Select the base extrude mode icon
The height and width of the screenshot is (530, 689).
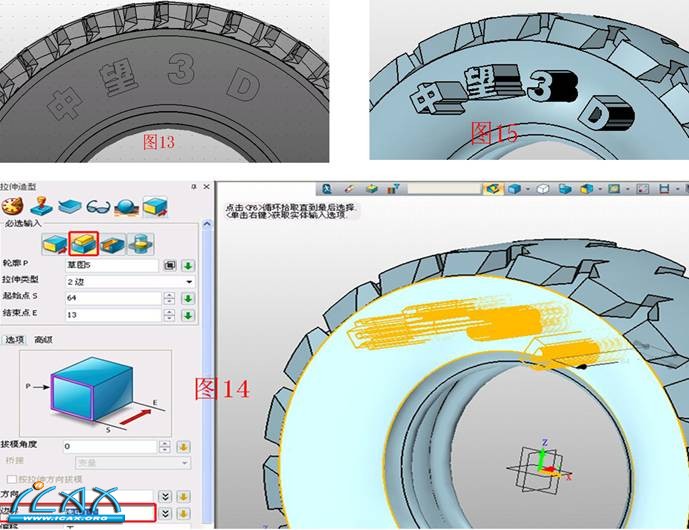point(54,244)
